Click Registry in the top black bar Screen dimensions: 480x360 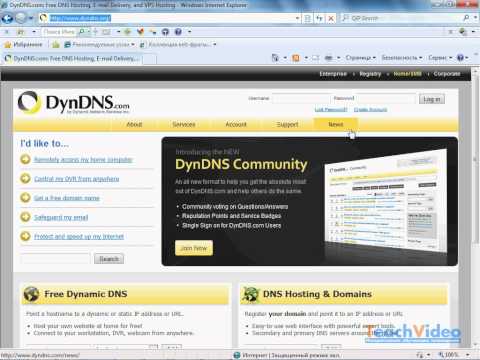pos(370,74)
